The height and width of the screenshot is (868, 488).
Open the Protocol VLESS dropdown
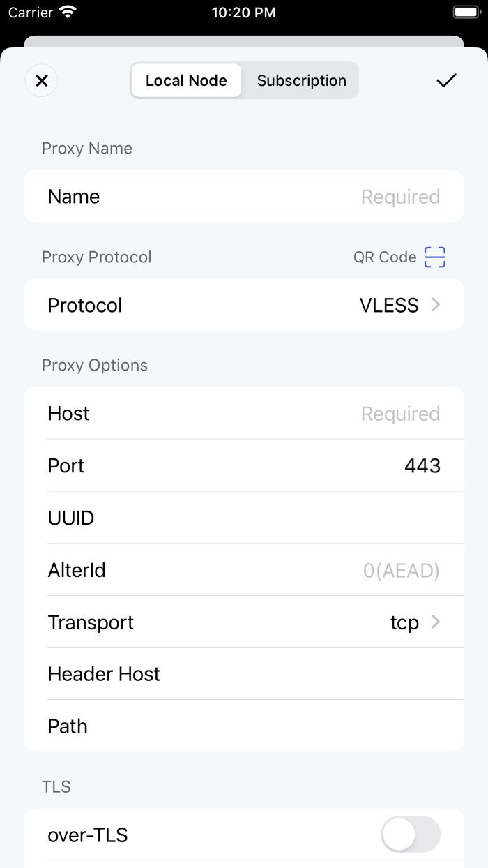tap(389, 306)
